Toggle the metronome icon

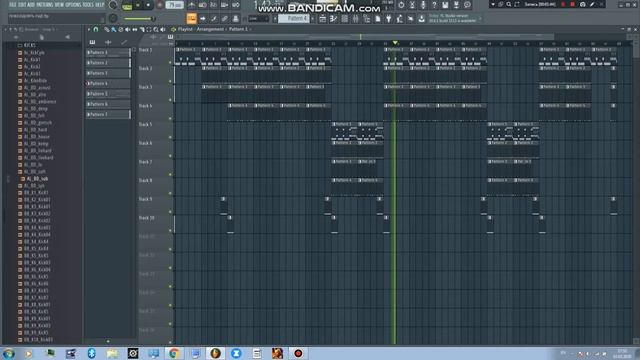point(191,5)
